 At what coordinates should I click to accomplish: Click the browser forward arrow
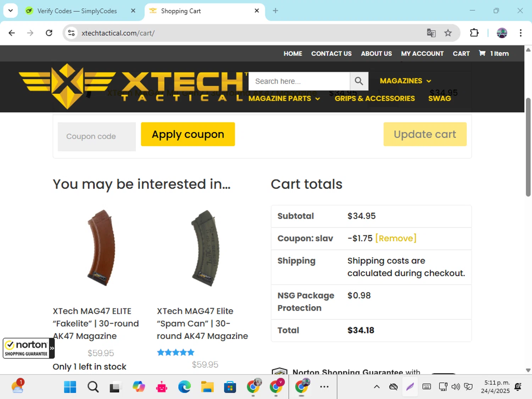[30, 33]
